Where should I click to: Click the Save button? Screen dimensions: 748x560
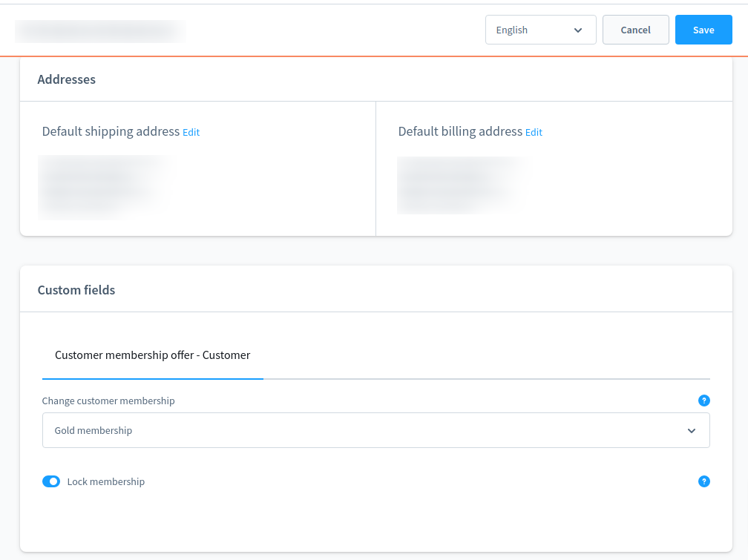[703, 30]
